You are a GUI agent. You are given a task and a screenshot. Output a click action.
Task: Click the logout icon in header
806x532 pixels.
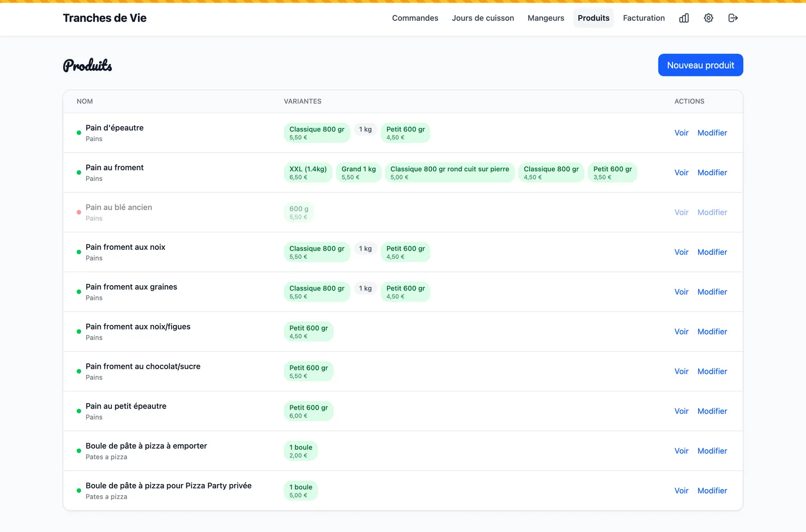pyautogui.click(x=733, y=18)
